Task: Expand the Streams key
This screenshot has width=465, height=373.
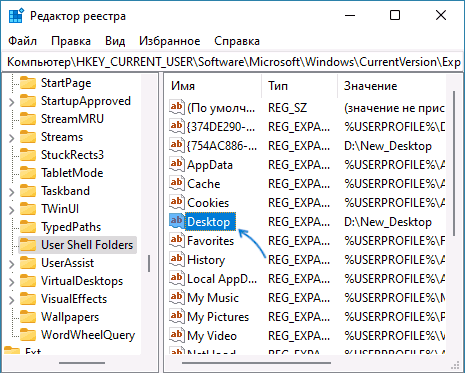Action: point(12,138)
